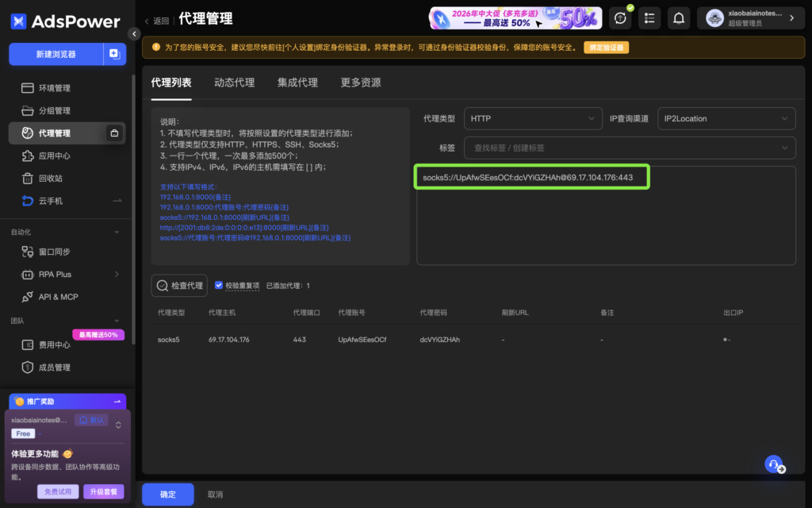Click the 新建浏览器 button
Viewport: 812px width, 508px height.
[x=56, y=54]
